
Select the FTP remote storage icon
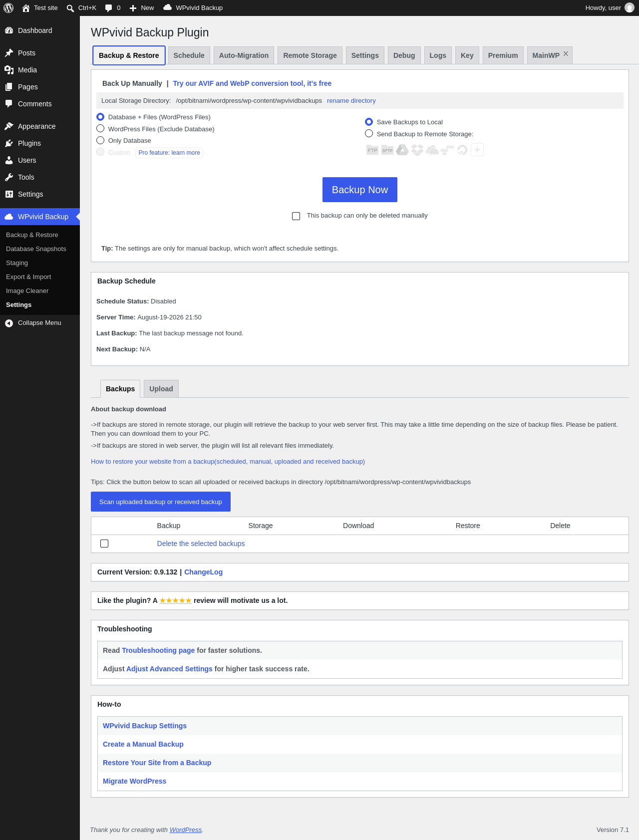coord(372,150)
